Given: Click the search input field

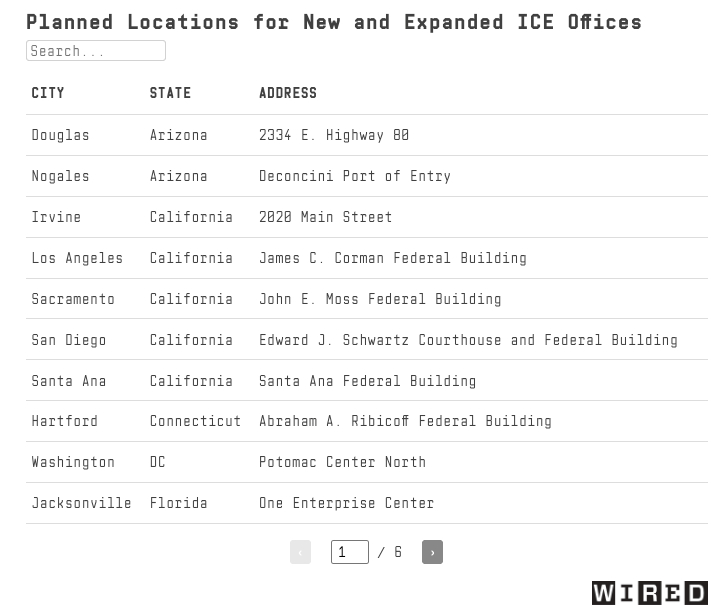Looking at the screenshot, I should click(x=96, y=51).
